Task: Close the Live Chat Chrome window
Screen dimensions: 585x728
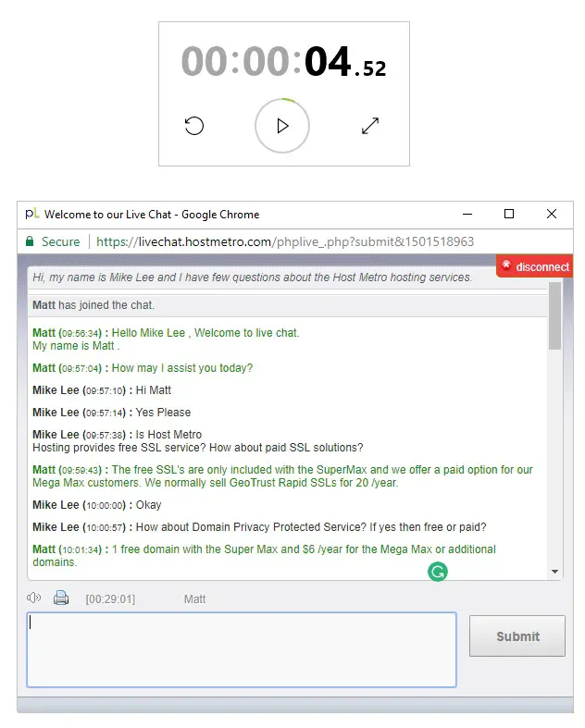Action: [x=552, y=214]
